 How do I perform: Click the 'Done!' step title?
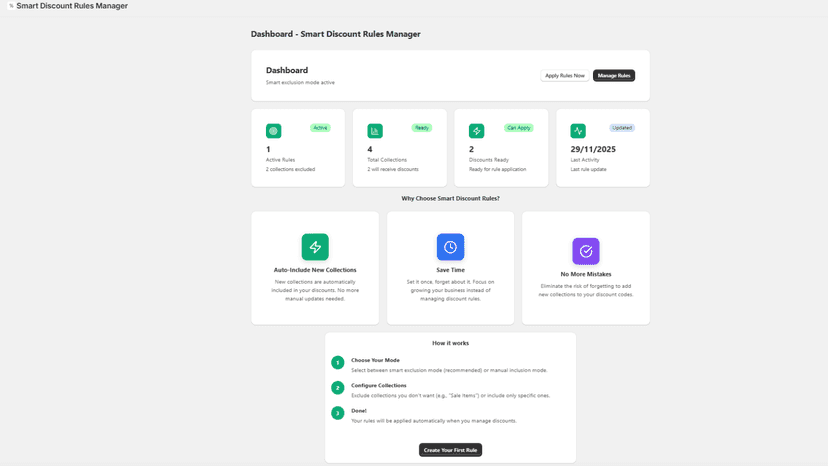[x=359, y=411]
